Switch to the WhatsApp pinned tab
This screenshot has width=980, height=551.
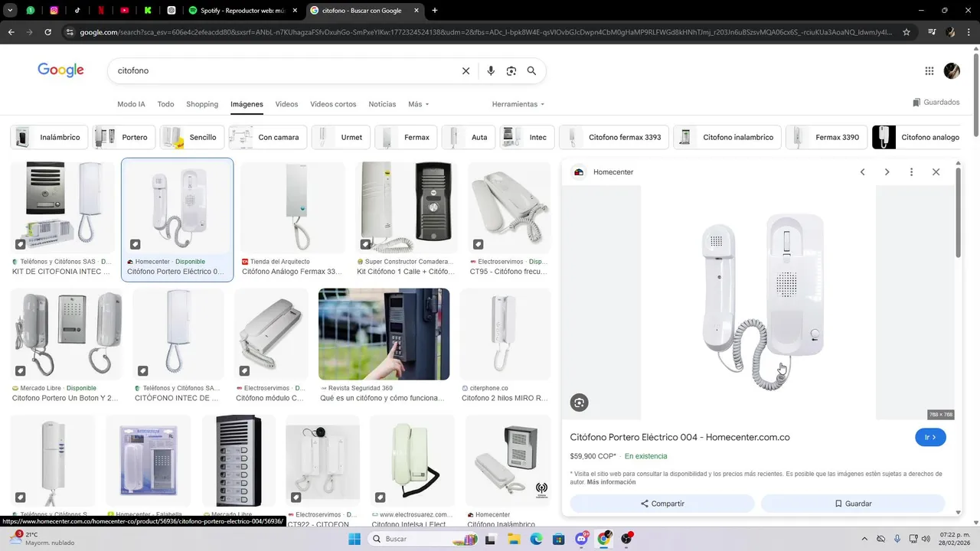point(31,11)
